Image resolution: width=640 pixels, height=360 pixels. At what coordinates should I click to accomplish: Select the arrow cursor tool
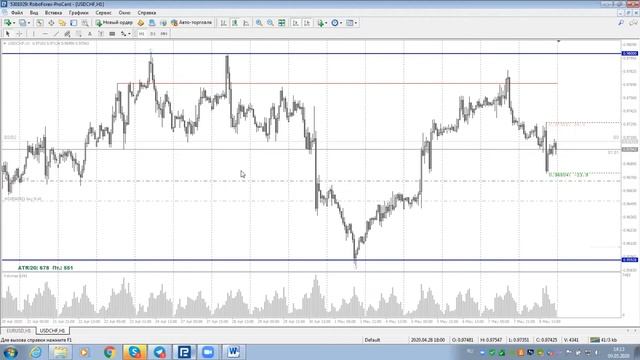pos(7,34)
